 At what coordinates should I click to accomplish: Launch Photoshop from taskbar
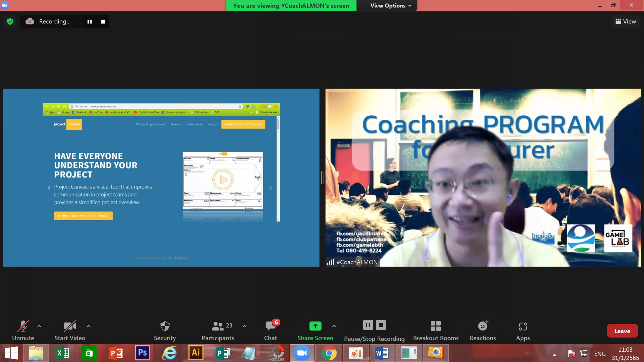tap(143, 353)
